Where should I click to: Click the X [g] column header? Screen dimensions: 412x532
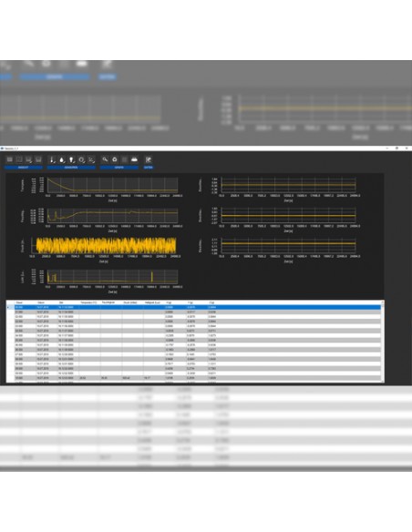tap(169, 302)
